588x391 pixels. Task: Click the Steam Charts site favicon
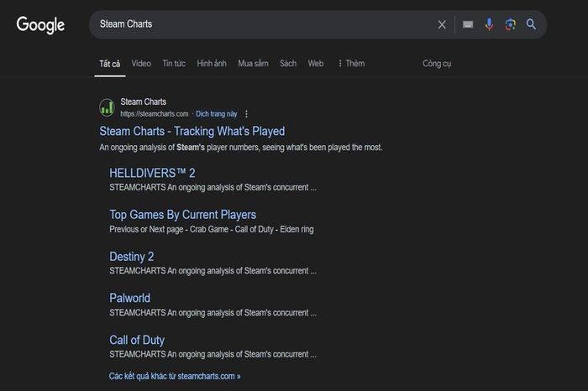click(x=107, y=107)
